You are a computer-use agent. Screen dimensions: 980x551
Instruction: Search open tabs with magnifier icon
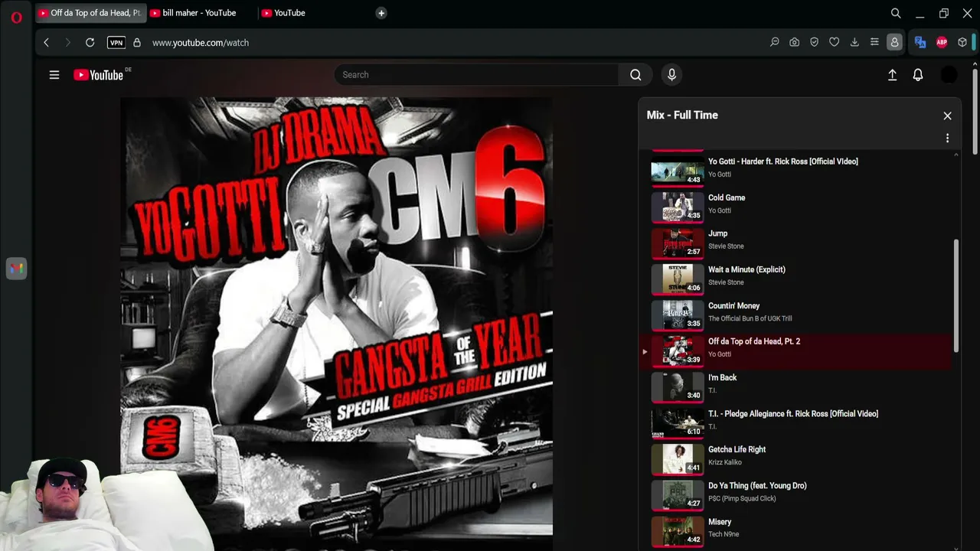click(896, 13)
